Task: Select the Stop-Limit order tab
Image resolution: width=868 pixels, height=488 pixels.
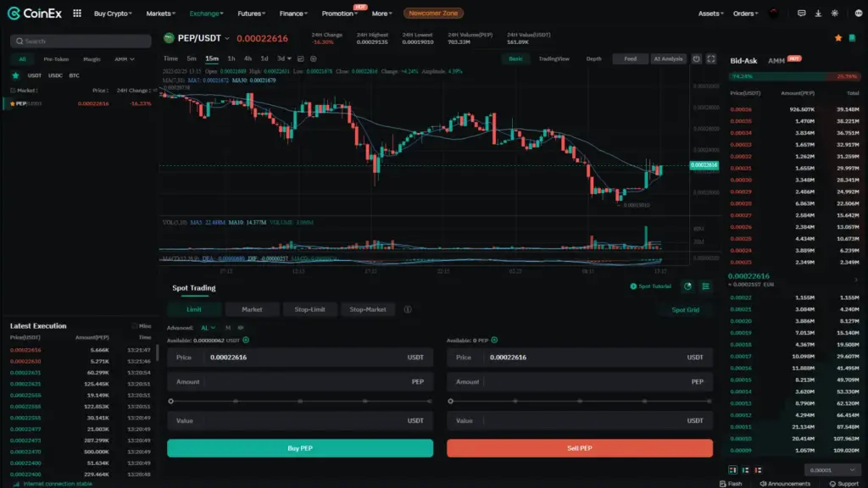Action: coord(309,309)
